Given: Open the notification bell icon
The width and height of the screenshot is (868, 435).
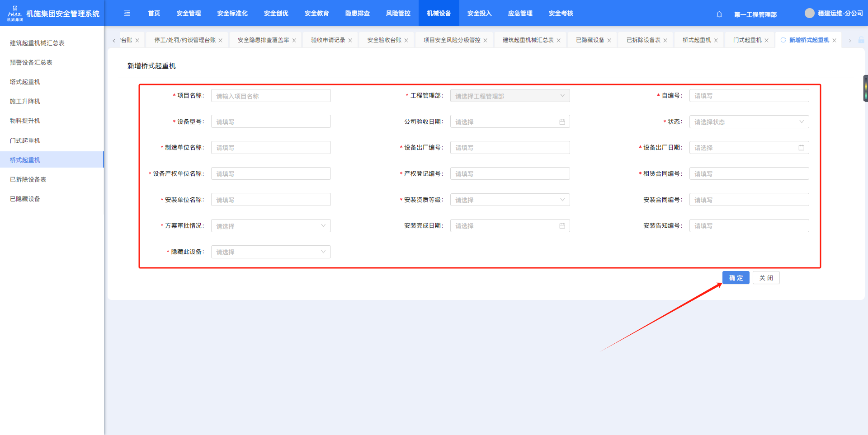Looking at the screenshot, I should point(719,14).
